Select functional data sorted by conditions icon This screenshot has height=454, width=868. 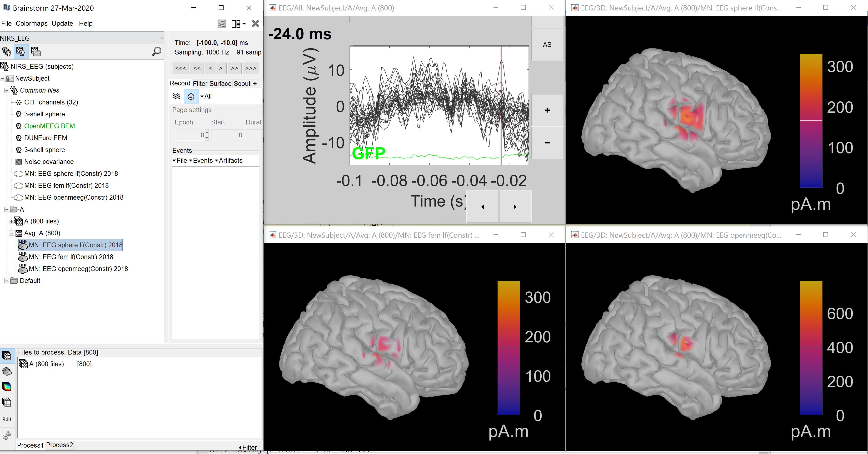point(35,52)
